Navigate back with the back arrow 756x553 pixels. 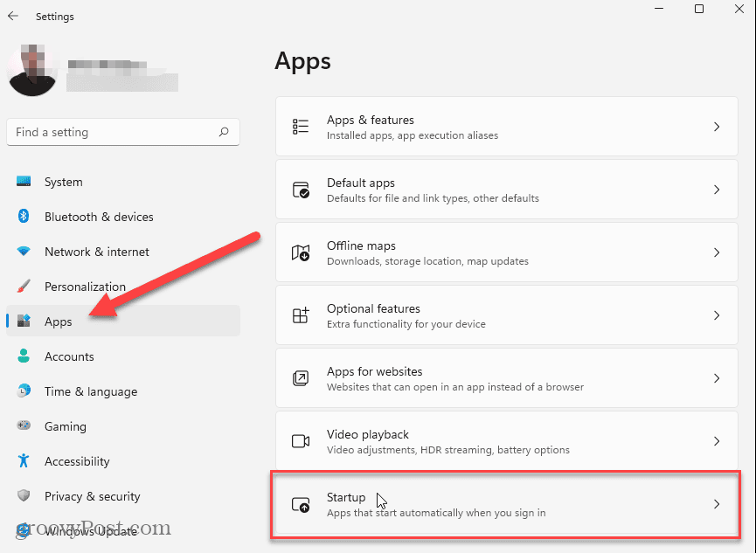(x=13, y=16)
